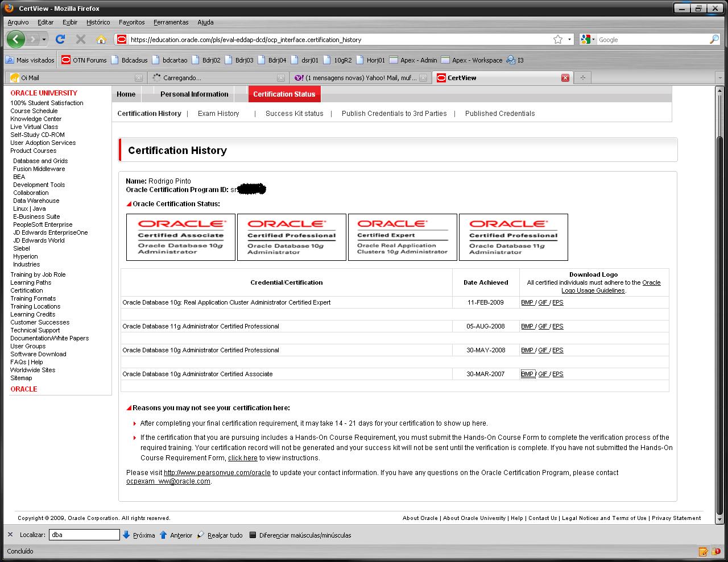728x562 pixels.
Task: Download BMP logo for 10g Certified Associate
Action: (x=527, y=374)
